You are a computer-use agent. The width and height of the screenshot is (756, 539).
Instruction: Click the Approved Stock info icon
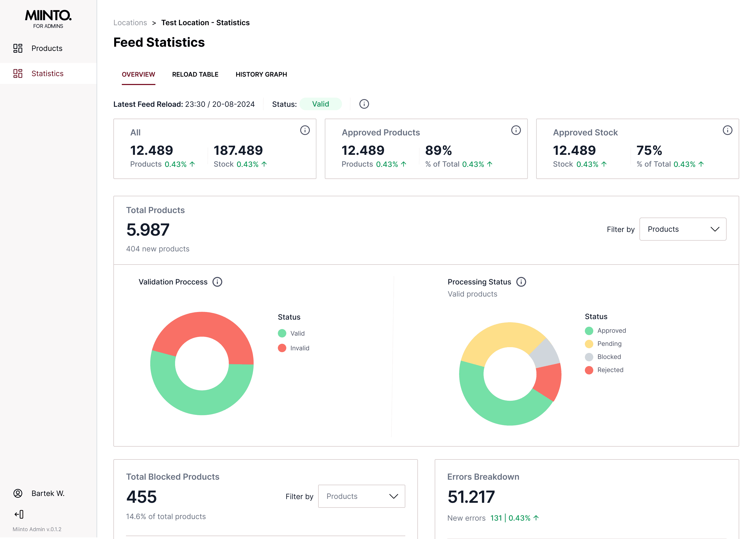point(727,130)
